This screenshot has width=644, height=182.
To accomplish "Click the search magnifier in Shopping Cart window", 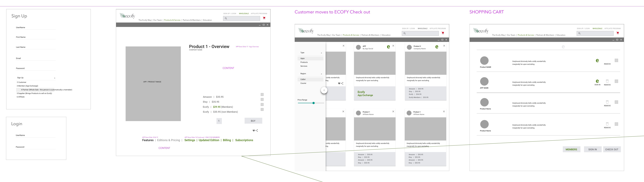I will click(579, 33).
